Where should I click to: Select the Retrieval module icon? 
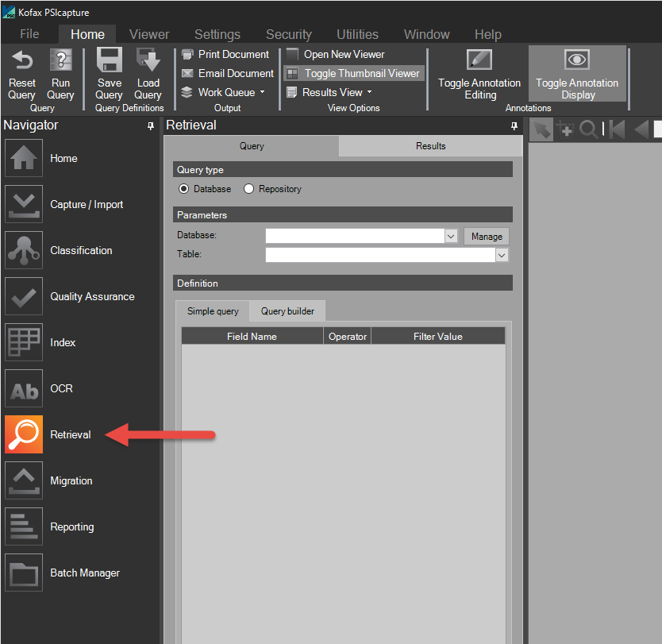pyautogui.click(x=24, y=434)
